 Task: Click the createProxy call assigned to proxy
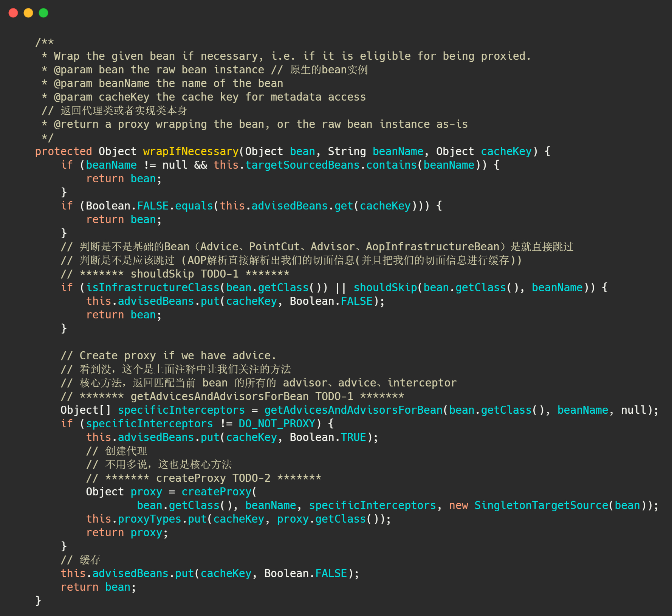[216, 492]
